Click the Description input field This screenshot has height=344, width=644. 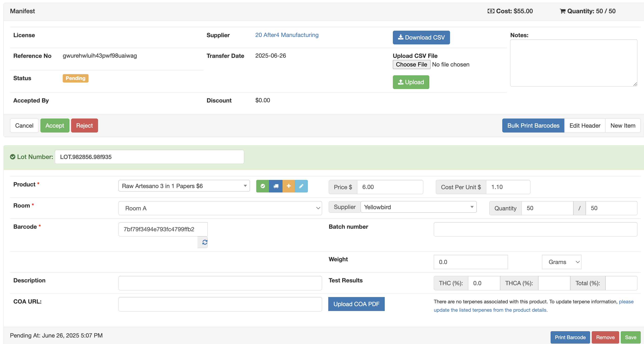220,283
